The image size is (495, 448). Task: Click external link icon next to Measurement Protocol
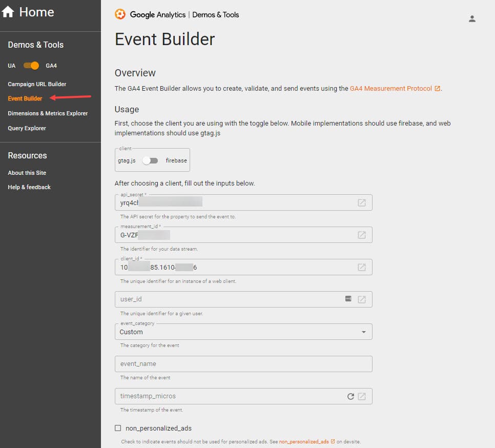coord(437,88)
